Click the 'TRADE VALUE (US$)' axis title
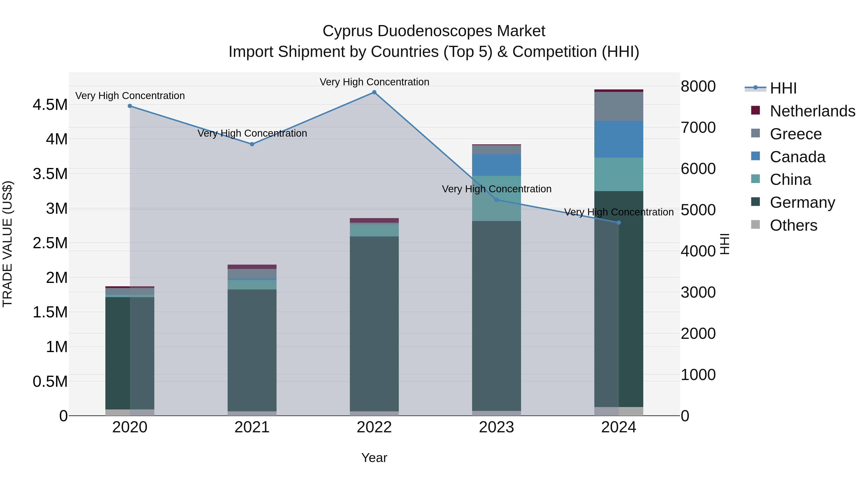The width and height of the screenshot is (868, 488). tap(7, 244)
